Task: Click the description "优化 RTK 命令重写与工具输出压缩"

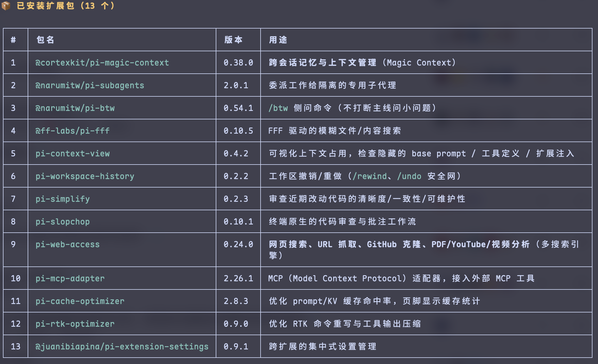Action: [x=345, y=324]
